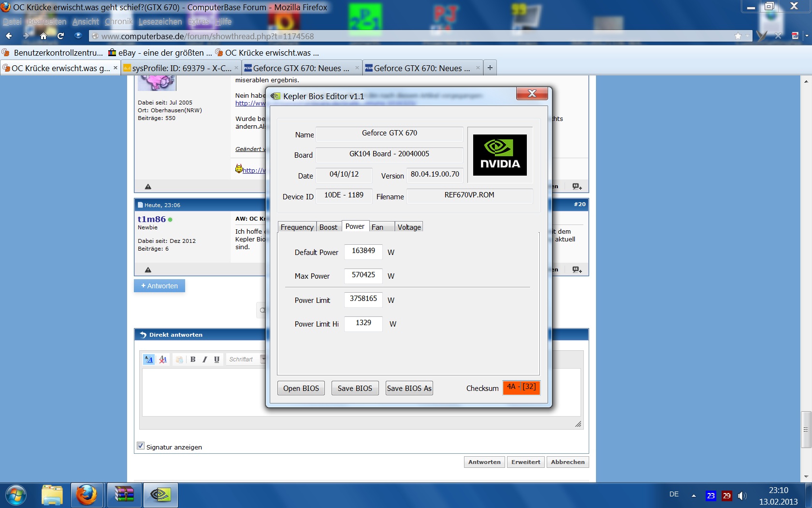The image size is (812, 508).
Task: Click the DE language indicator in tray
Action: pos(674,494)
